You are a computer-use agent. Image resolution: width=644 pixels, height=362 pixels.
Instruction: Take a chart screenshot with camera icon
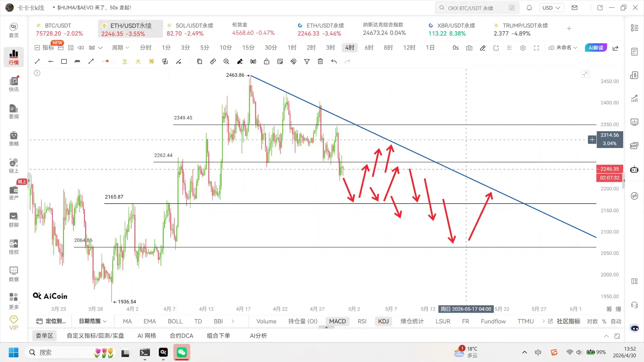[x=469, y=48]
